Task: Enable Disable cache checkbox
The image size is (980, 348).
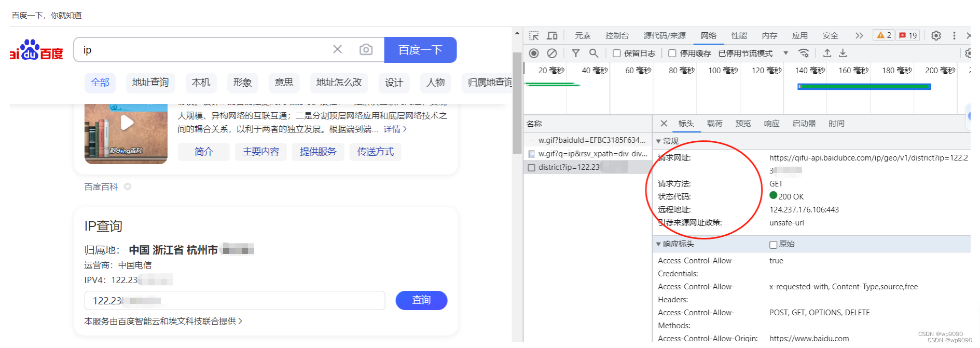Action: 672,53
